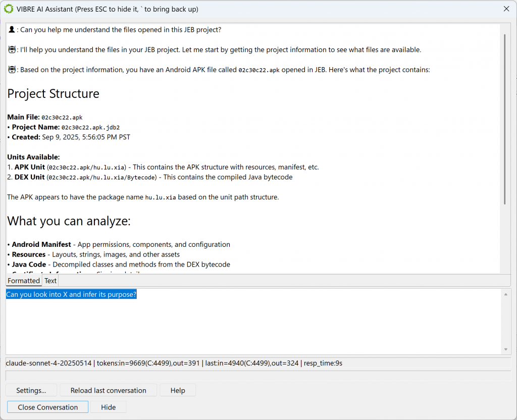
Task: Click the user question 'Can you help me understand'
Action: click(121, 30)
